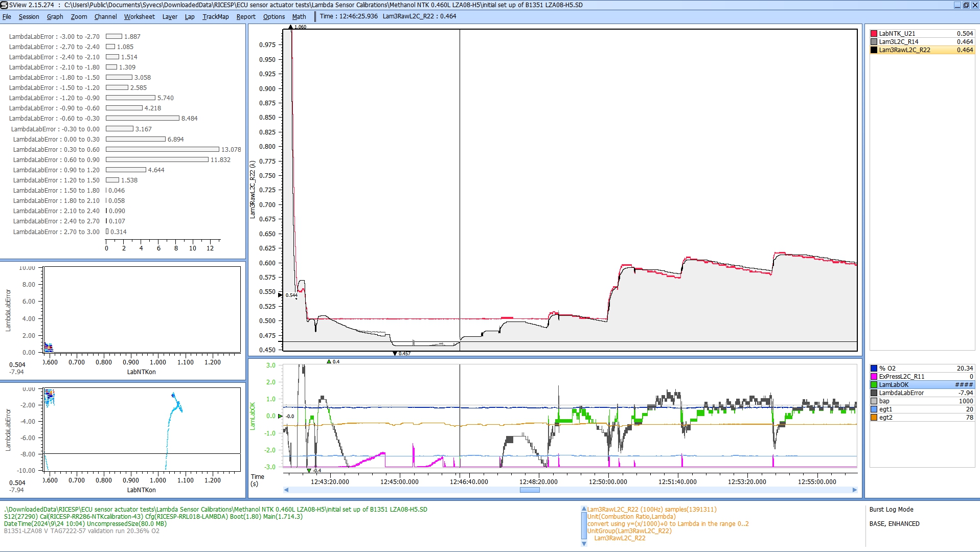
Task: Select the bap channel in legend
Action: click(884, 401)
